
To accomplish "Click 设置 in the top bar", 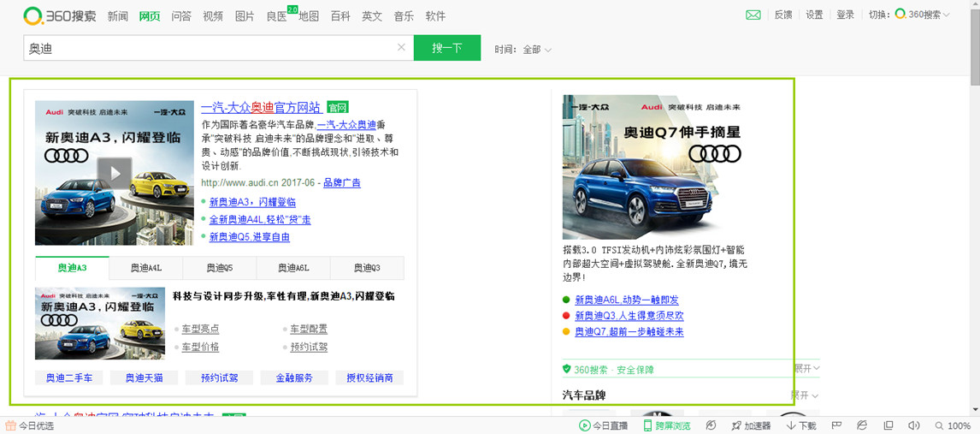I will (x=814, y=15).
